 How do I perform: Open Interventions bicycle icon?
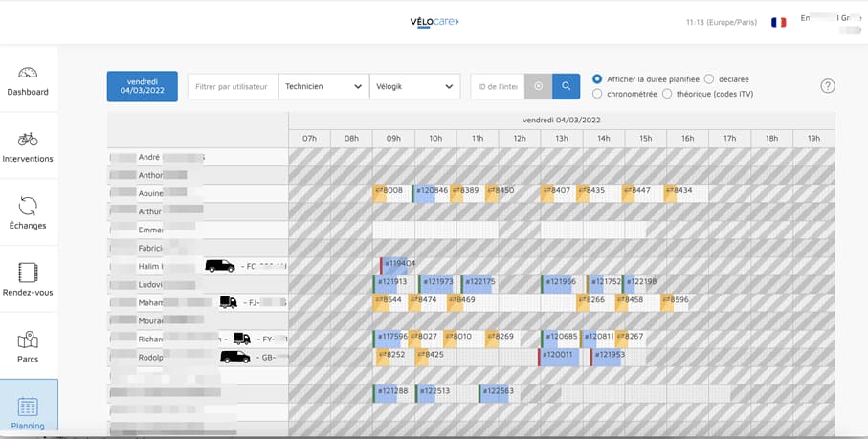tap(28, 139)
